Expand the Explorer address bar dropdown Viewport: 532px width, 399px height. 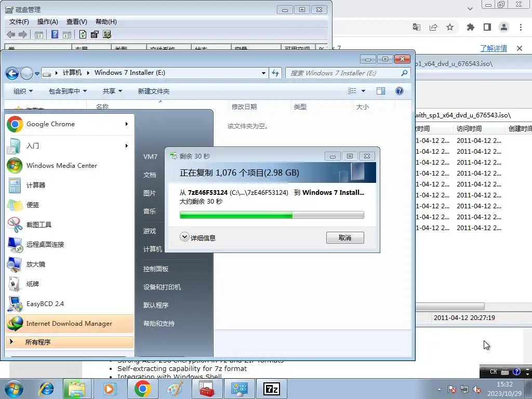263,73
